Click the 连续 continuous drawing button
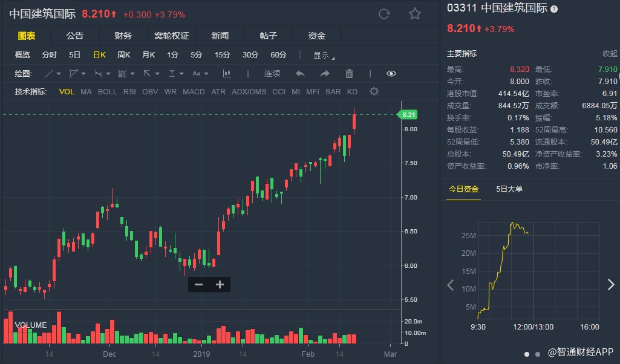 pos(272,74)
